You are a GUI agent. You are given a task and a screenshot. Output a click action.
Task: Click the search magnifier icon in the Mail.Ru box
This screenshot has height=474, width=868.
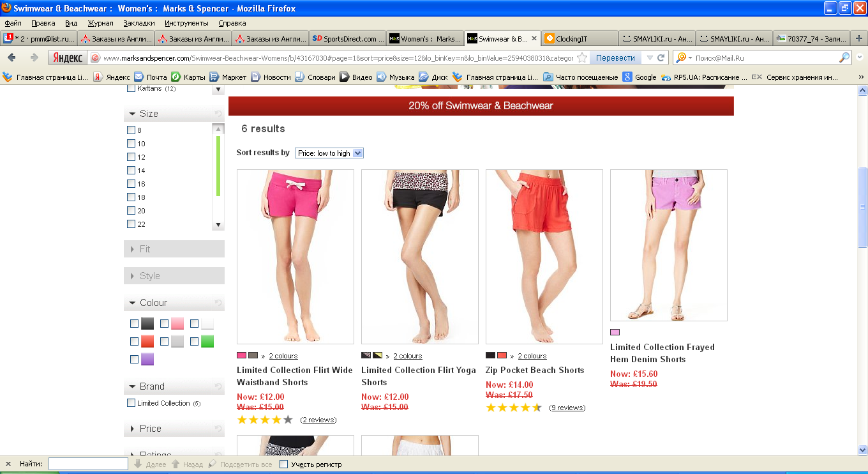tap(844, 57)
